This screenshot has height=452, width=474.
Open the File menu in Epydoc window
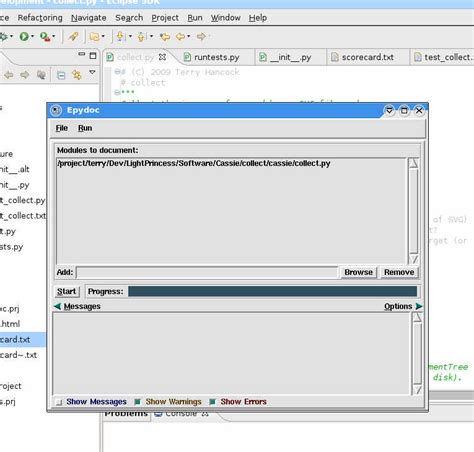pos(62,128)
